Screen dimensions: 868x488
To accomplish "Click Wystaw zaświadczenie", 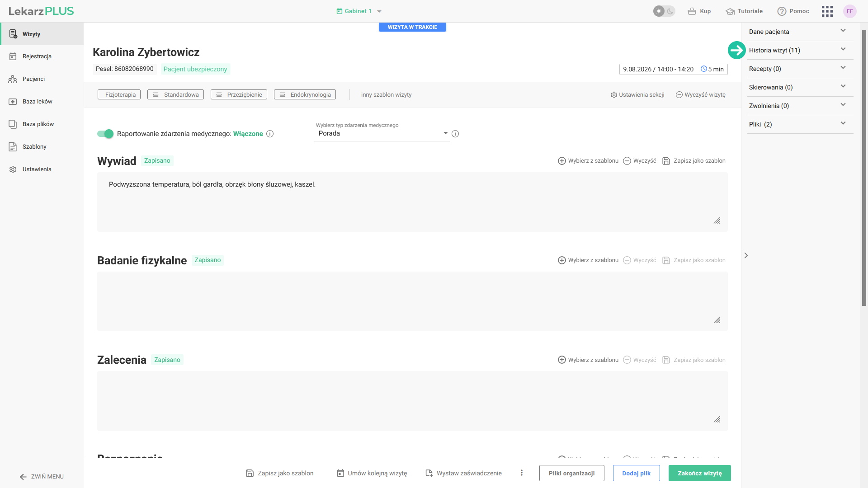I will 463,473.
